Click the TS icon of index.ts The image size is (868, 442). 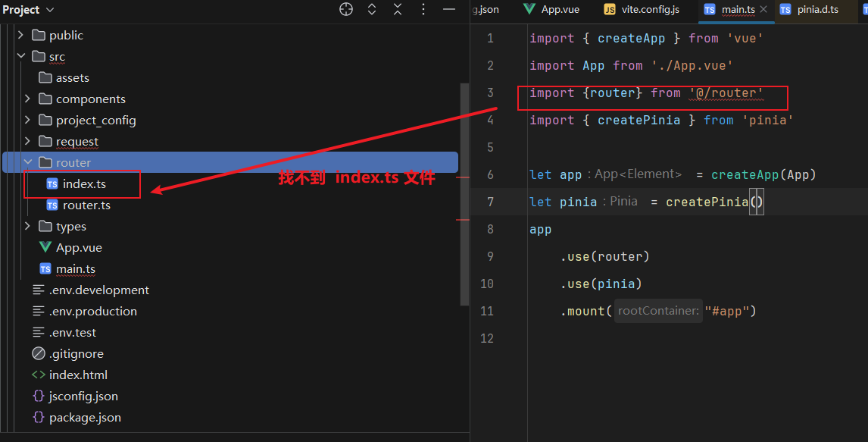[52, 184]
